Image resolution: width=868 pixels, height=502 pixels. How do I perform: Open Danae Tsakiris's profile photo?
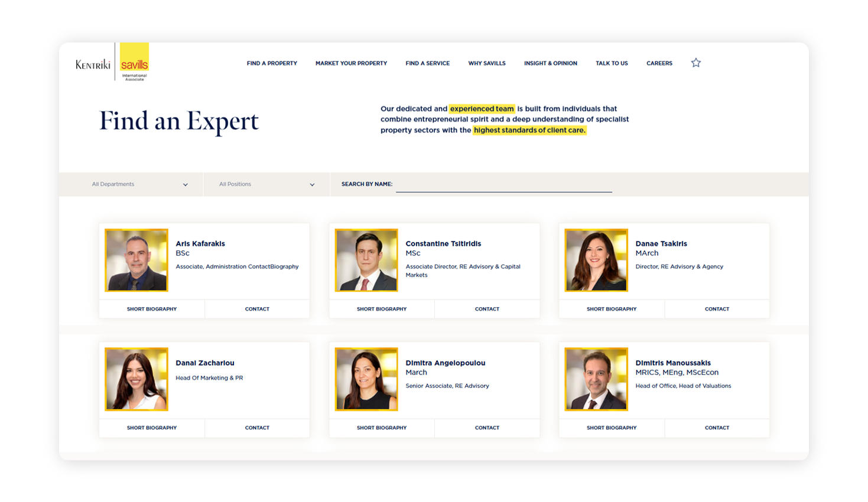point(596,260)
